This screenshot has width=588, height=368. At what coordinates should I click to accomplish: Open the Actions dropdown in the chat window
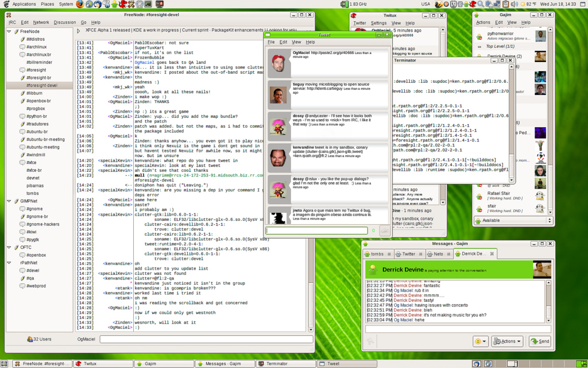click(x=508, y=341)
